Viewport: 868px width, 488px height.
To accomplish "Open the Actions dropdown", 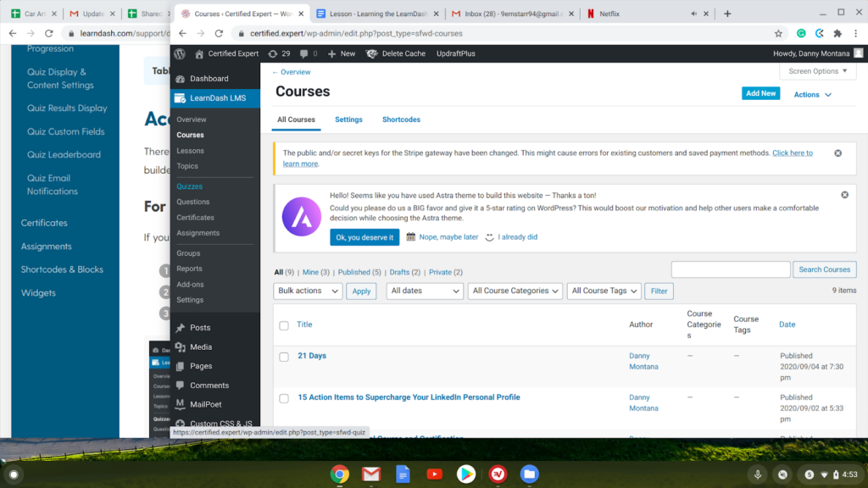I will tap(812, 95).
